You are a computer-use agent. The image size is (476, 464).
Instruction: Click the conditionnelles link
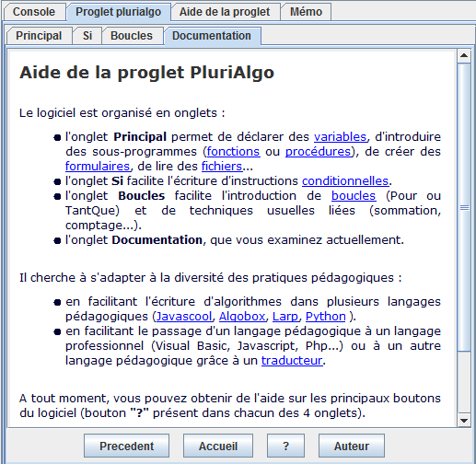(x=345, y=180)
